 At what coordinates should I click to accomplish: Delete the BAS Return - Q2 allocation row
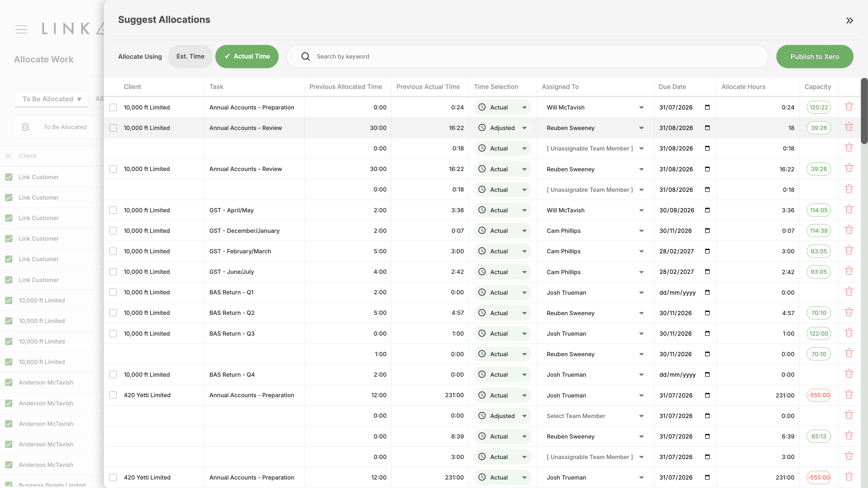[849, 312]
